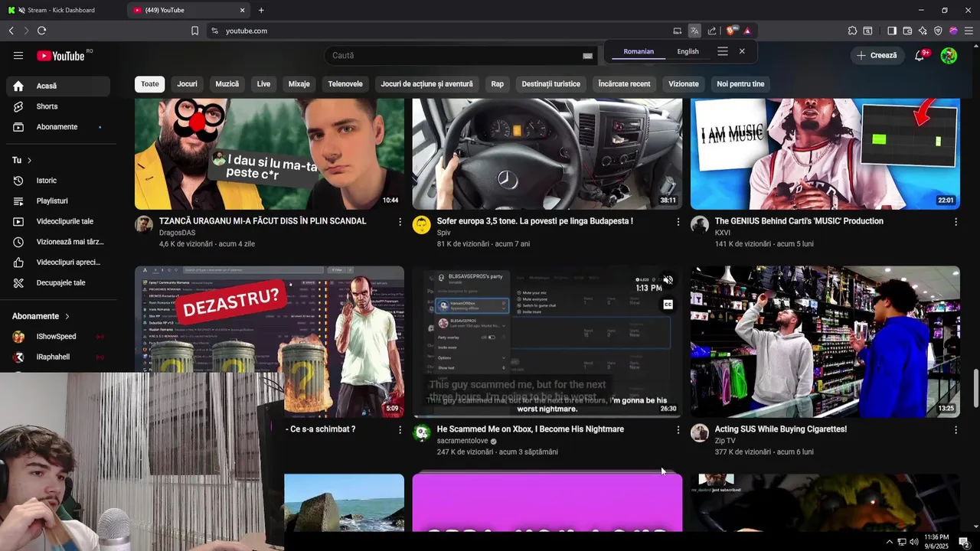Screen dimensions: 980x551
Task: Open options for Sofer europa video
Action: [x=678, y=222]
